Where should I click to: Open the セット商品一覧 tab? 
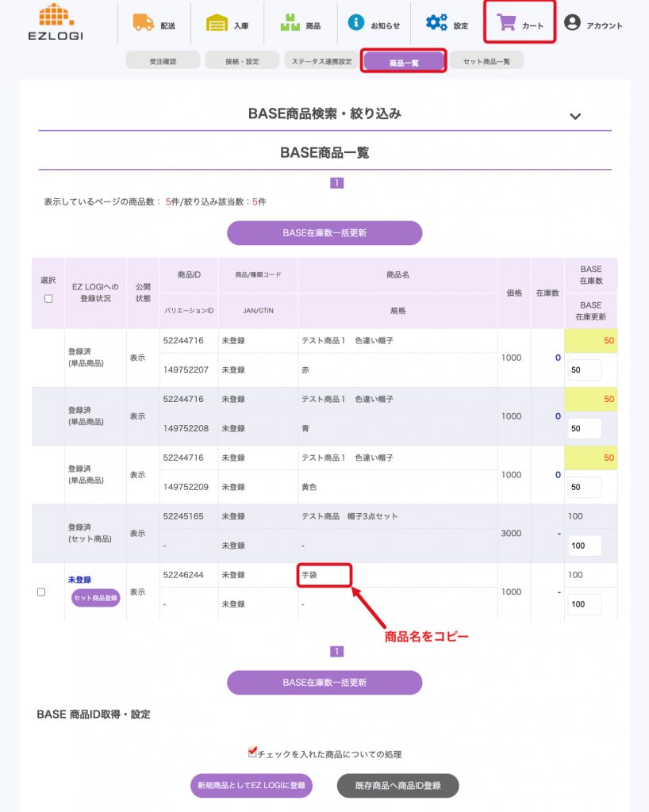pos(486,61)
